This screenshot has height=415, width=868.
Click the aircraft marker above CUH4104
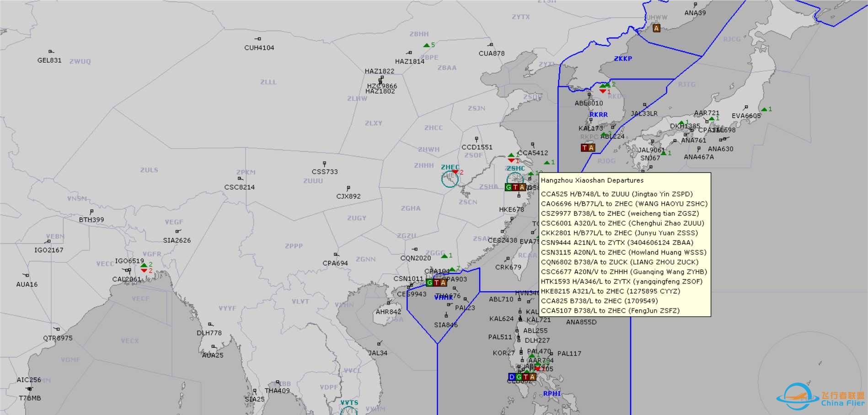[258, 39]
